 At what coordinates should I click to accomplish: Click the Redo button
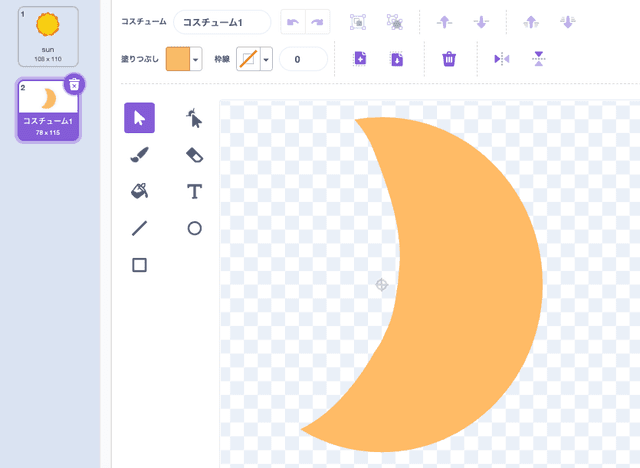317,22
